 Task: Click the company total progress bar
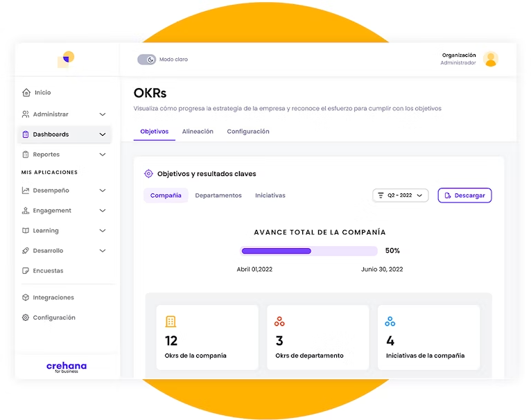(x=308, y=251)
